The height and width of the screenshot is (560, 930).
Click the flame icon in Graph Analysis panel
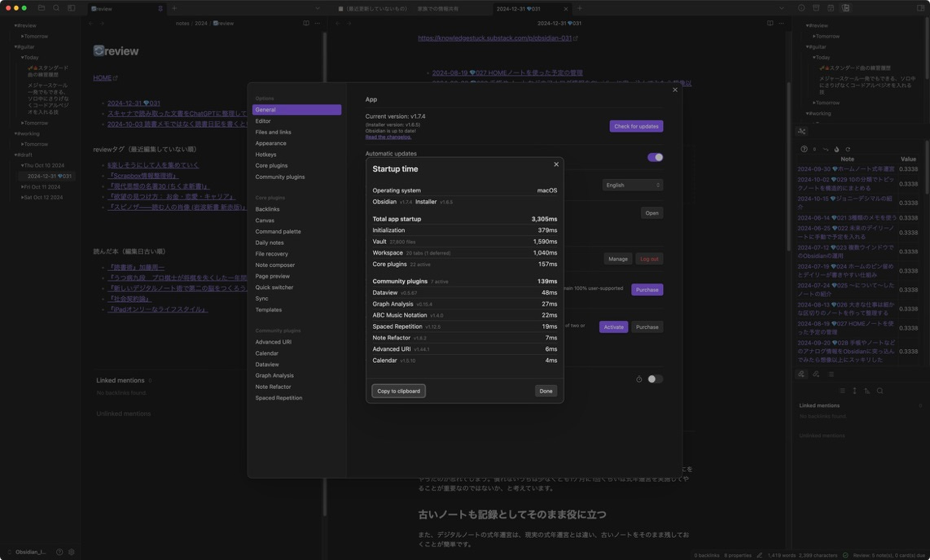pyautogui.click(x=836, y=149)
